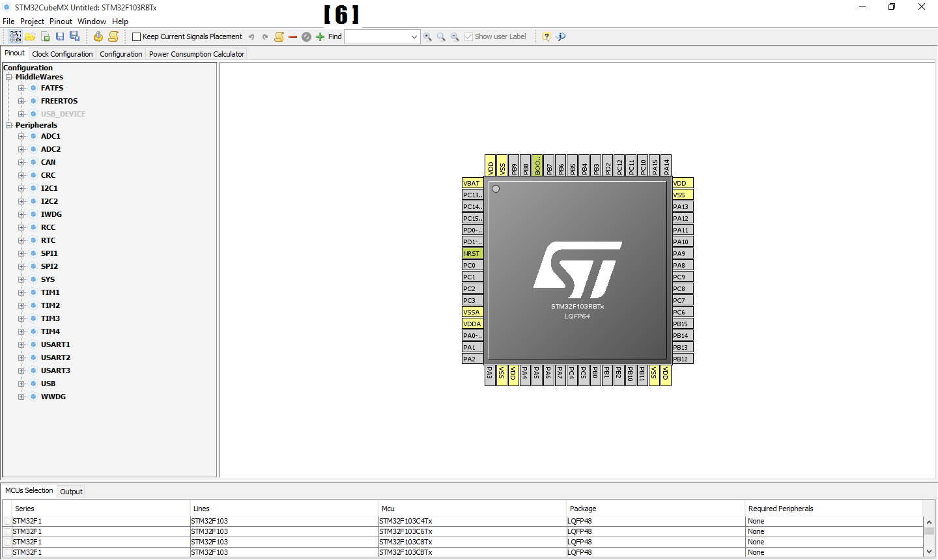
Task: Expand the USART1 peripheral node
Action: pos(21,344)
